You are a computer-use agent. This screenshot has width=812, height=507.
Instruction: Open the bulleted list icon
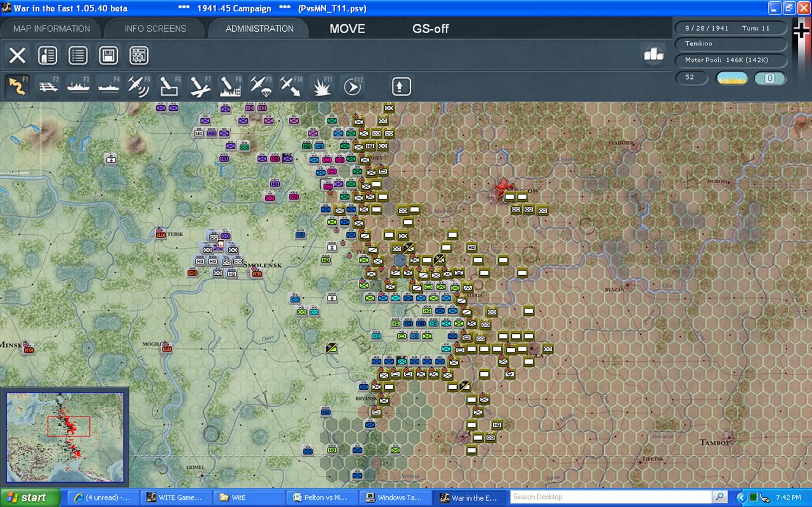coord(78,55)
